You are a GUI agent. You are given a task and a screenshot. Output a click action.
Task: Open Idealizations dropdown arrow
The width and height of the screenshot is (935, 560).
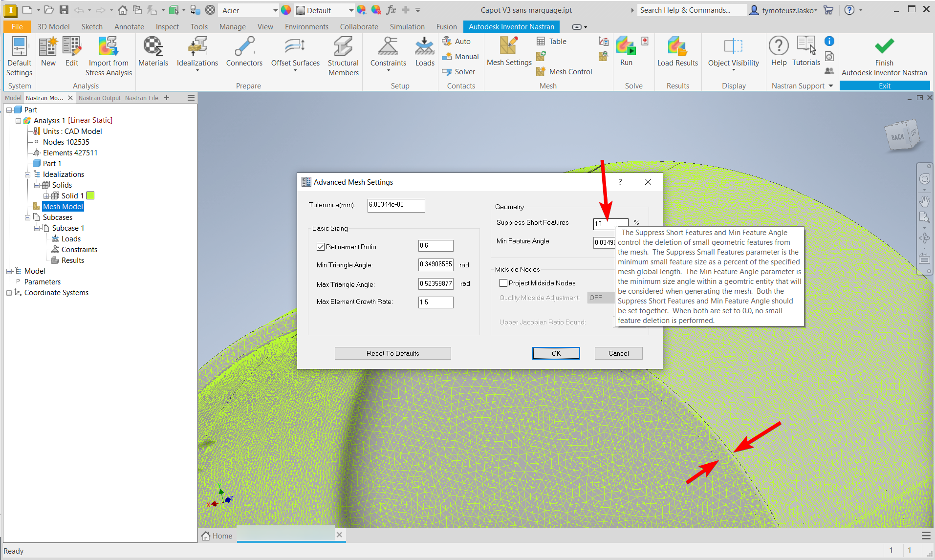point(197,71)
